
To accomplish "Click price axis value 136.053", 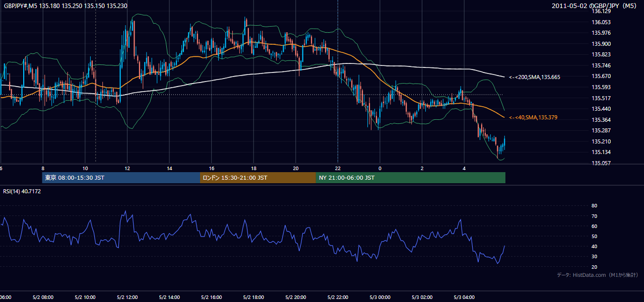I will click(601, 22).
